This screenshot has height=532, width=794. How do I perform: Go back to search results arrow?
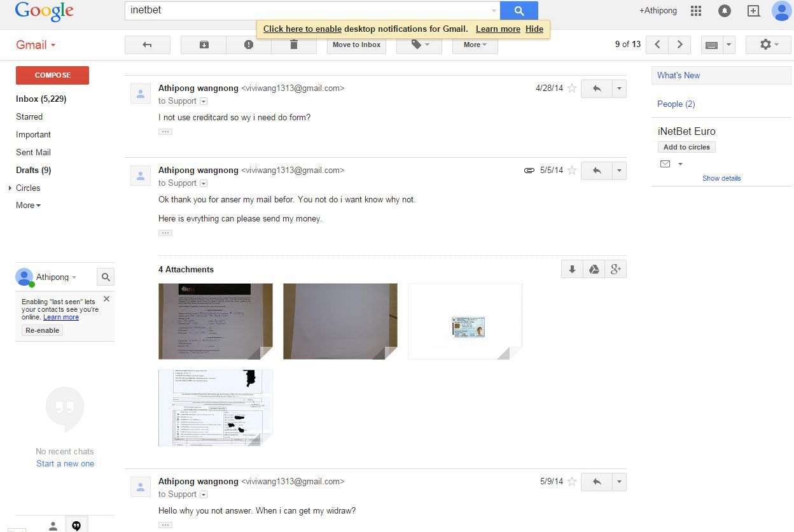pos(148,45)
